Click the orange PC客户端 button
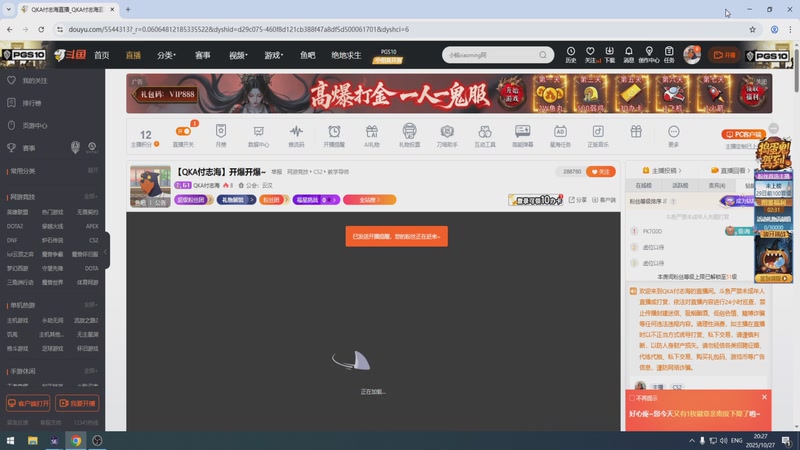The height and width of the screenshot is (450, 800). (x=743, y=135)
